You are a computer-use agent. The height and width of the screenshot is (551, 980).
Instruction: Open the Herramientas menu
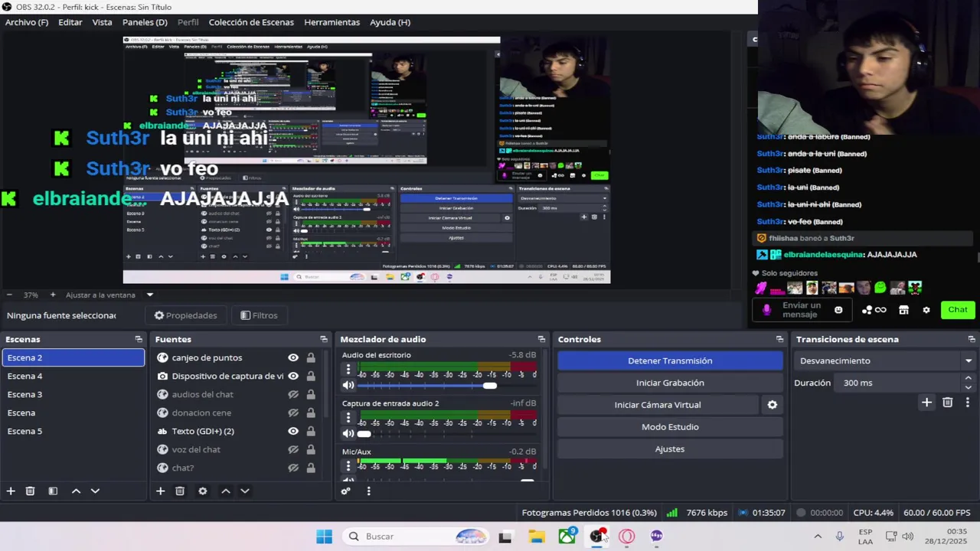[x=332, y=22]
